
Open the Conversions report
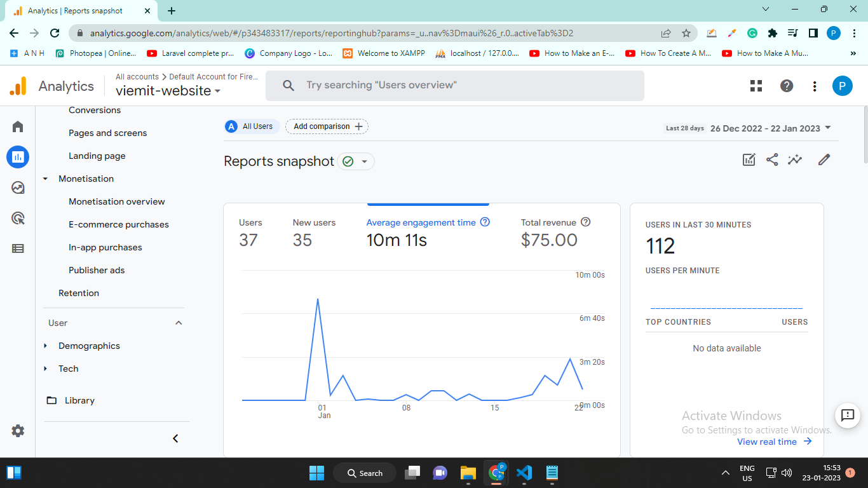pyautogui.click(x=95, y=110)
